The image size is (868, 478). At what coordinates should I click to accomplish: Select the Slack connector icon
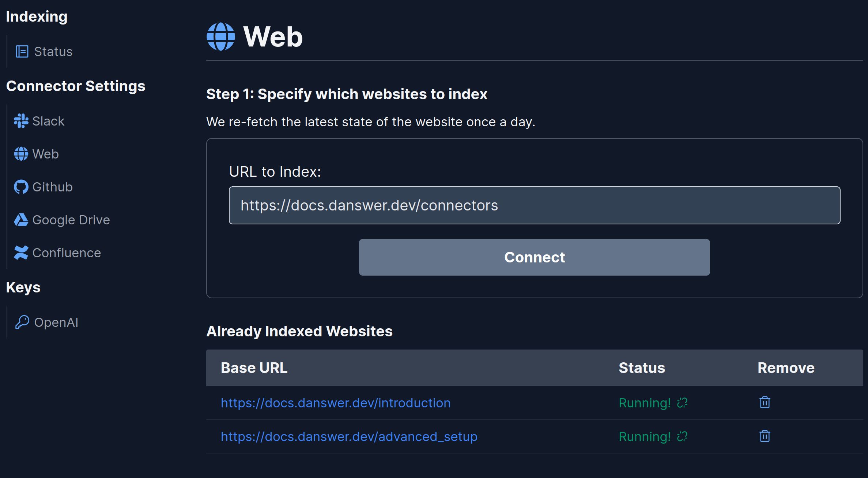click(x=21, y=121)
